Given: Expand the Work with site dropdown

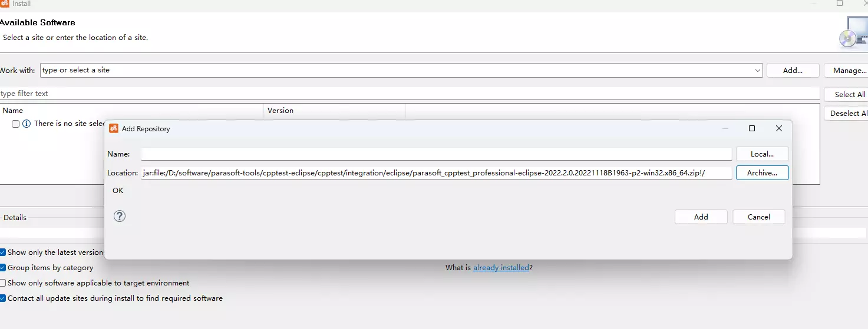Looking at the screenshot, I should (x=757, y=70).
